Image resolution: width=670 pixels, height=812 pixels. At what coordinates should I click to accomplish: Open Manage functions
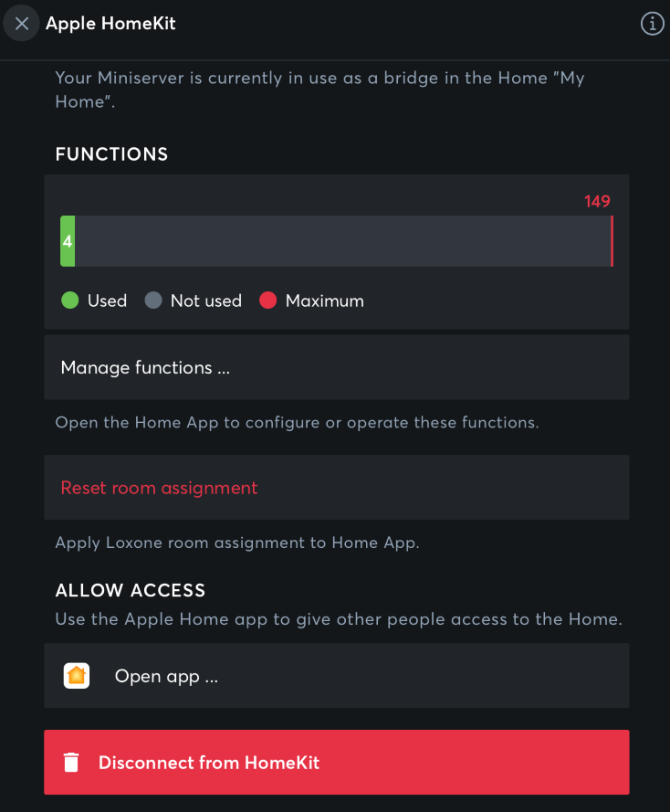point(336,367)
